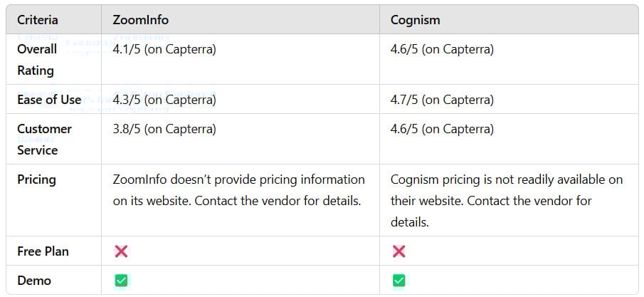Click the red X under ZoomInfo Free Plan
The height and width of the screenshot is (297, 644).
121,251
